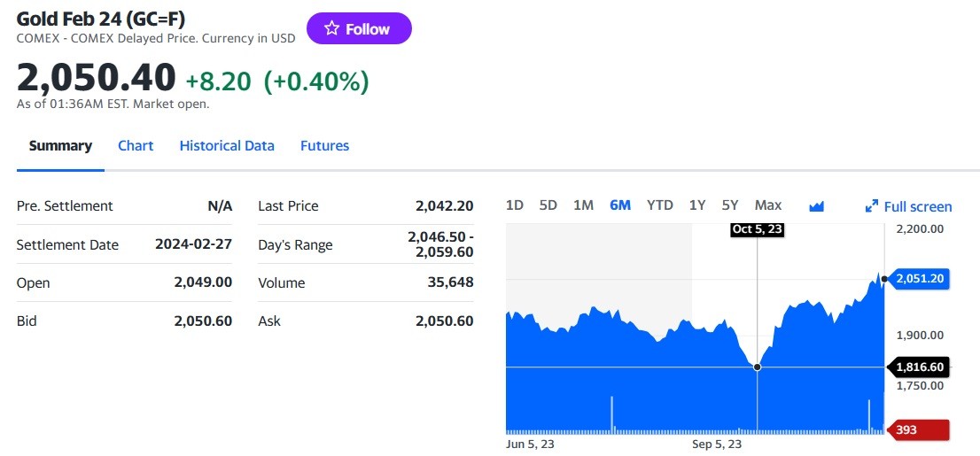This screenshot has width=980, height=456.
Task: Switch chart range to YTD
Action: 659,205
